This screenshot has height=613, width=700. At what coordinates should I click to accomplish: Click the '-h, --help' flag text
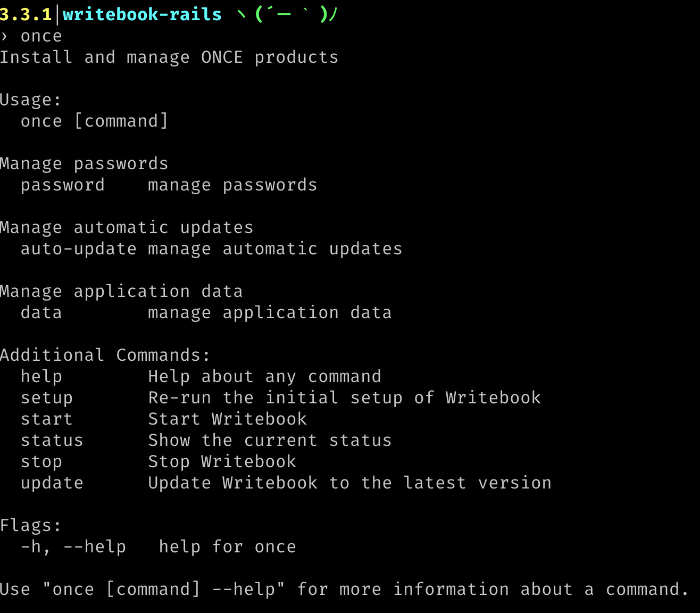[x=73, y=547]
